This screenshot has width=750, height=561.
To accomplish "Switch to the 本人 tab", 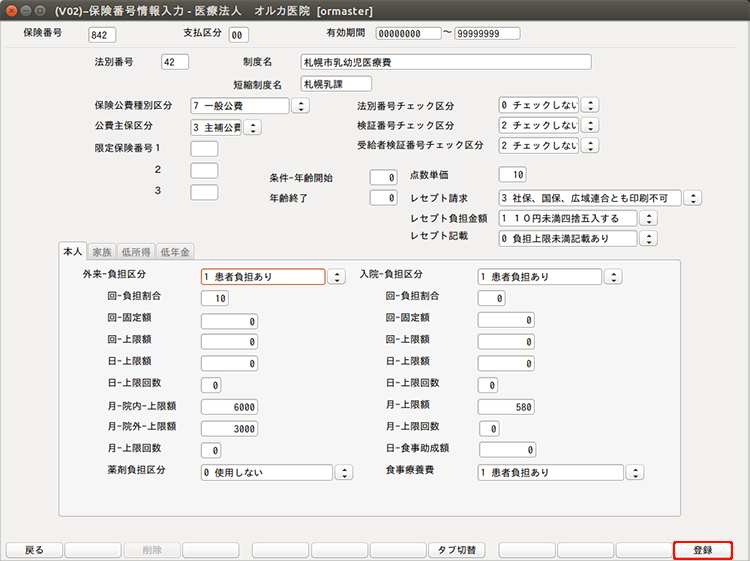I will click(73, 251).
